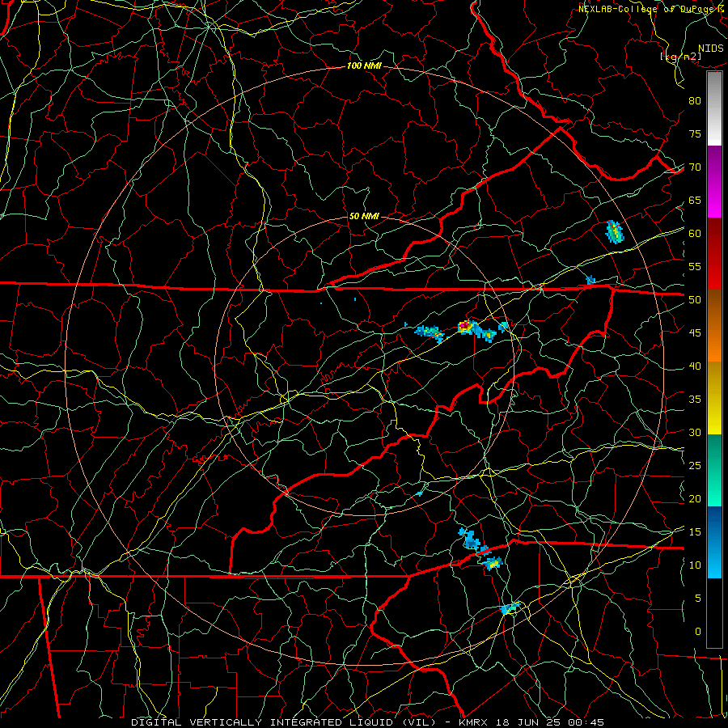Click the "100 NMI" range ring label

pos(364,66)
